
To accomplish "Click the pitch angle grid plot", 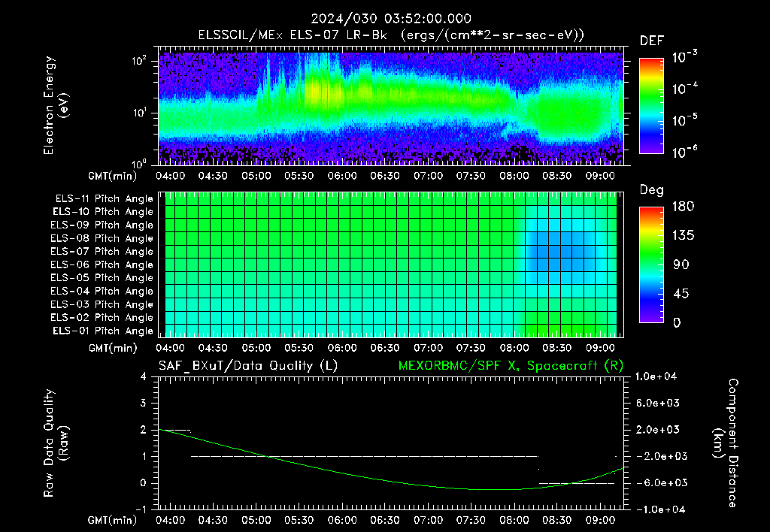I will pos(391,265).
